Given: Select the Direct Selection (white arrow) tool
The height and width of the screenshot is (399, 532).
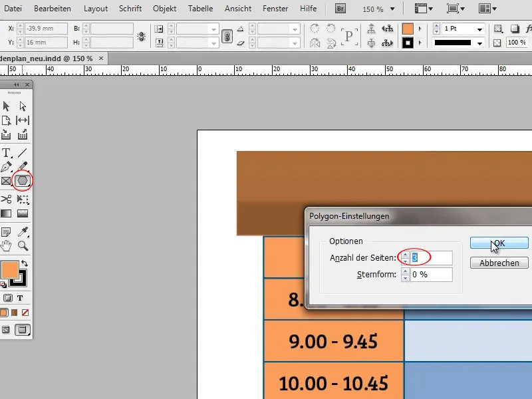Looking at the screenshot, I should [x=23, y=106].
